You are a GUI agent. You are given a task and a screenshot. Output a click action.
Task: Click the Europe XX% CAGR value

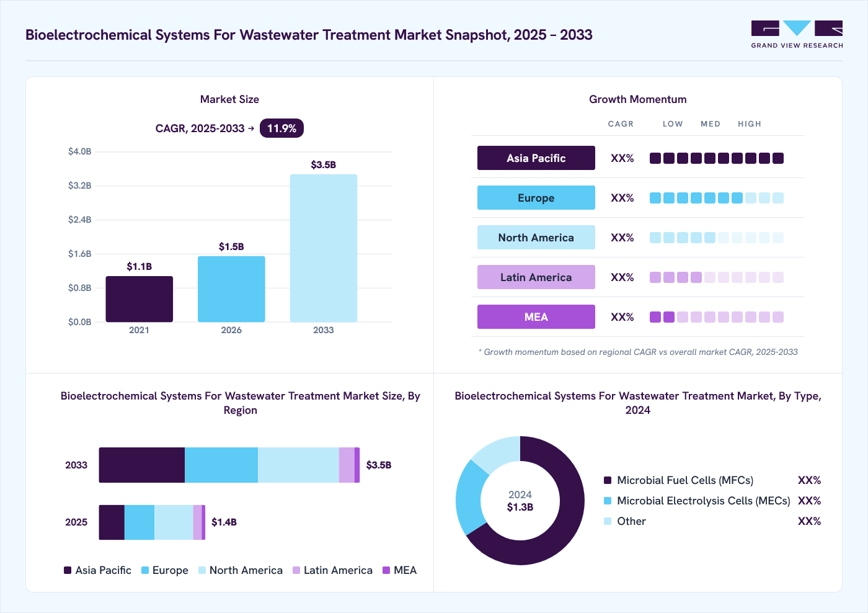pos(622,198)
